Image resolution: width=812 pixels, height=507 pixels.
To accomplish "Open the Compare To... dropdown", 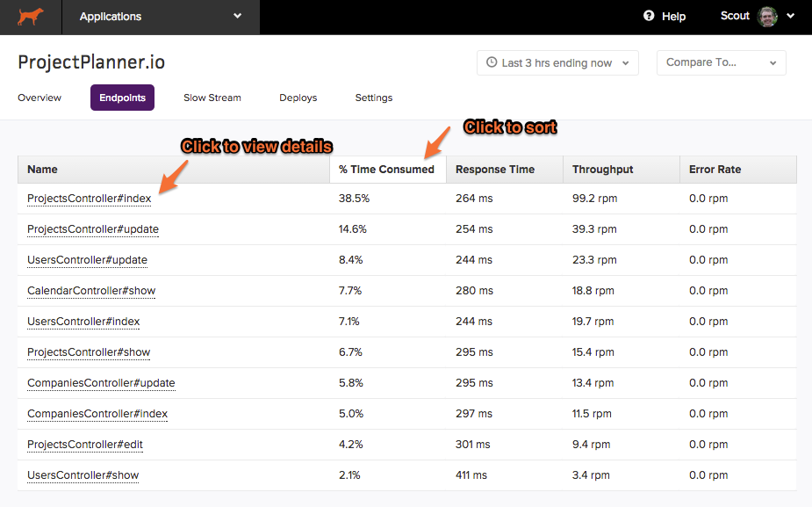I will click(721, 62).
